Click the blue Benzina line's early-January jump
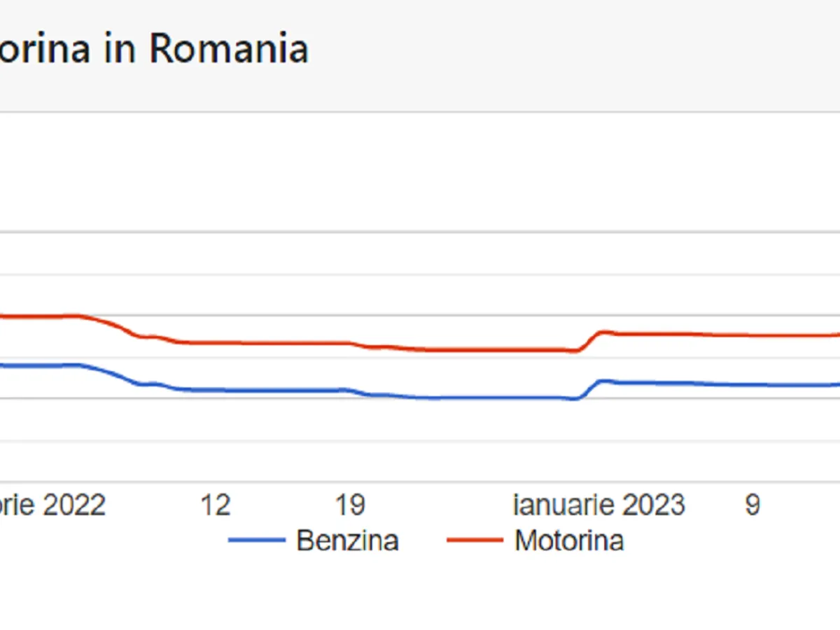This screenshot has width=840, height=630. (590, 388)
